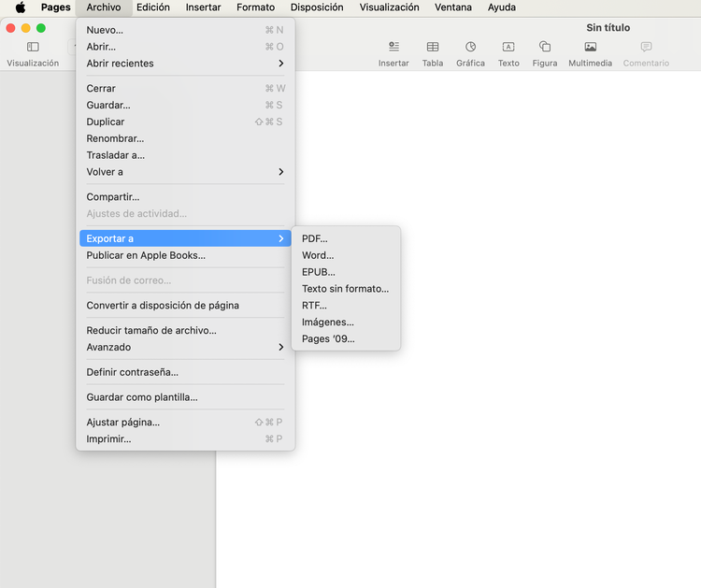
Task: Open the Ventana menu
Action: [453, 7]
